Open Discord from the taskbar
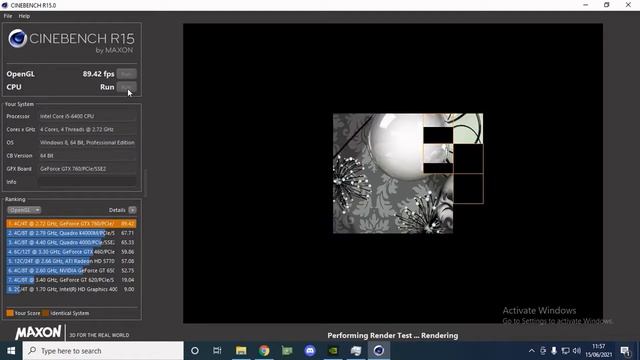This screenshot has width=640, height=360. point(310,351)
